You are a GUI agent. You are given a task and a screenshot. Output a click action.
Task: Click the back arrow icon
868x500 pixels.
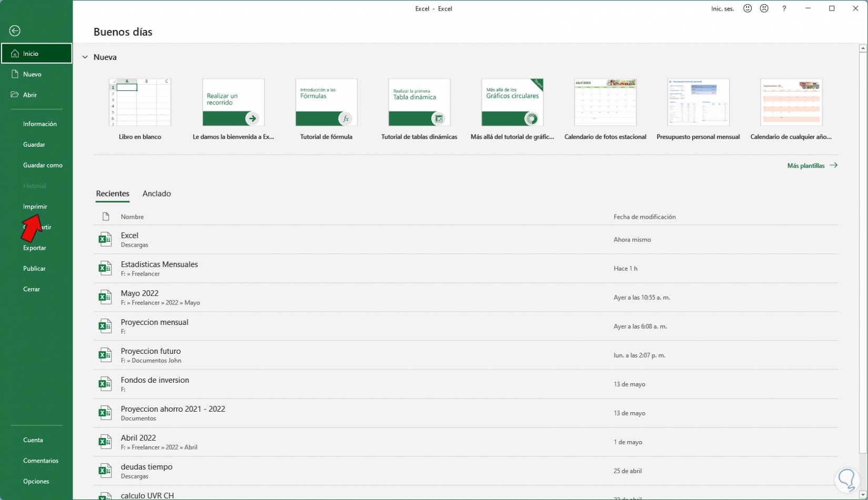(x=15, y=31)
